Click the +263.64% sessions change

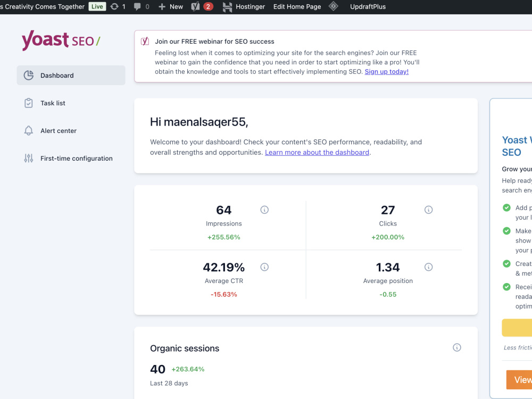(188, 369)
